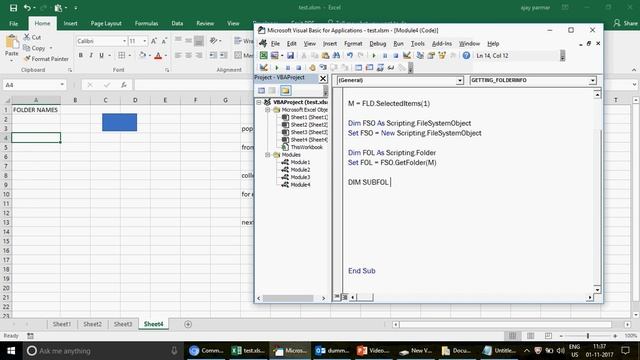Click the Break pause icon in VBA standard toolbar
This screenshot has width=640, height=360.
pos(385,56)
